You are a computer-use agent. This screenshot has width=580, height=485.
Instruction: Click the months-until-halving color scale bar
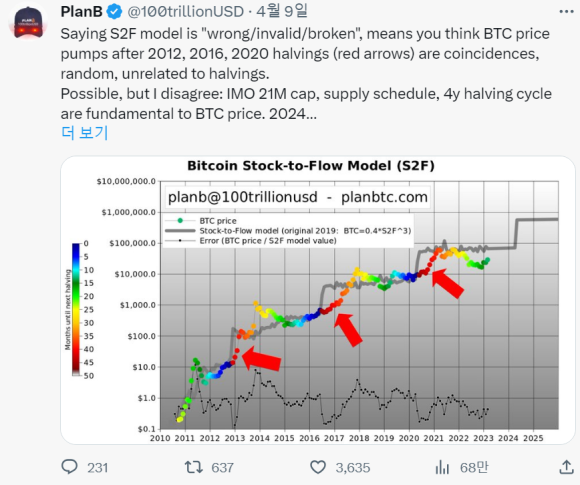(x=76, y=309)
